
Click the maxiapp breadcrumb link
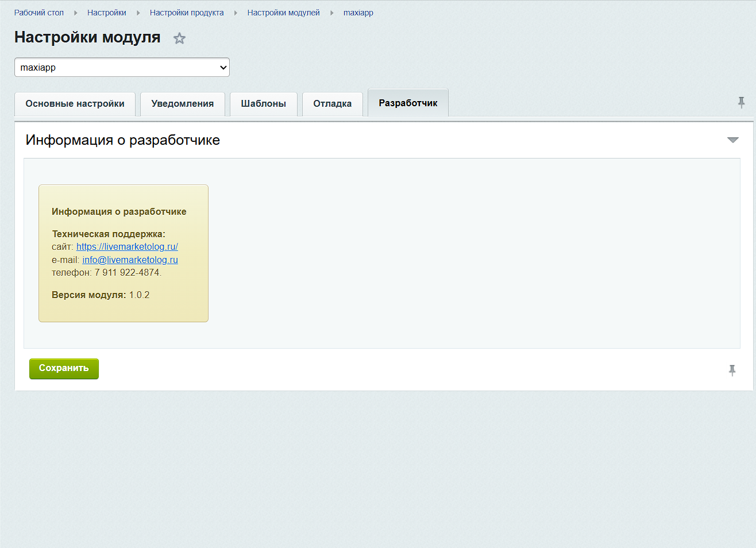(x=358, y=13)
